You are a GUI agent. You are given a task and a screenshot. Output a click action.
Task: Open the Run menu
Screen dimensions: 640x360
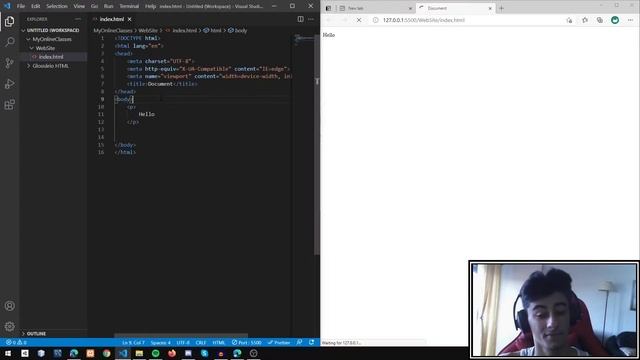point(109,6)
